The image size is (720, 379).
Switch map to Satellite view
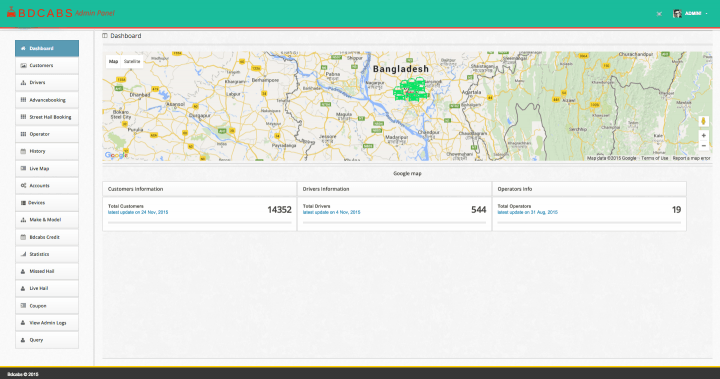[132, 62]
